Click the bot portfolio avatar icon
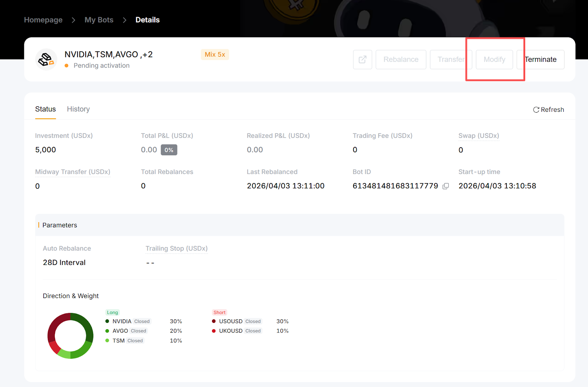The image size is (588, 387). pos(46,60)
